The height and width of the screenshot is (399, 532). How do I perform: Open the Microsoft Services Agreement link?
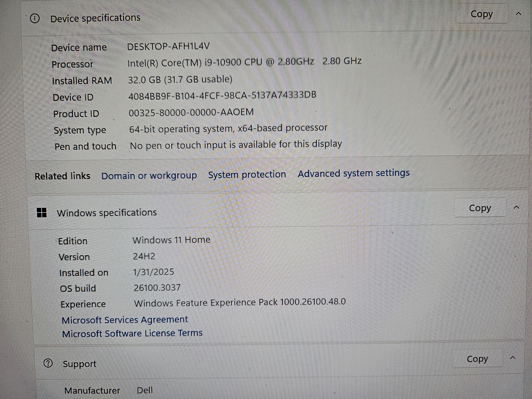125,320
